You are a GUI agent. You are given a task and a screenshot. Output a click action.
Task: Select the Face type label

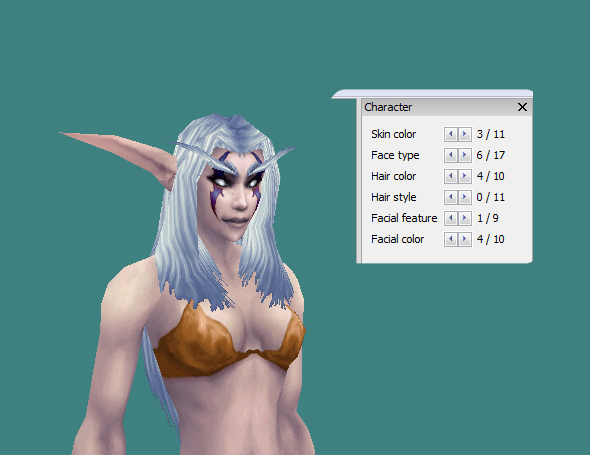tap(395, 155)
